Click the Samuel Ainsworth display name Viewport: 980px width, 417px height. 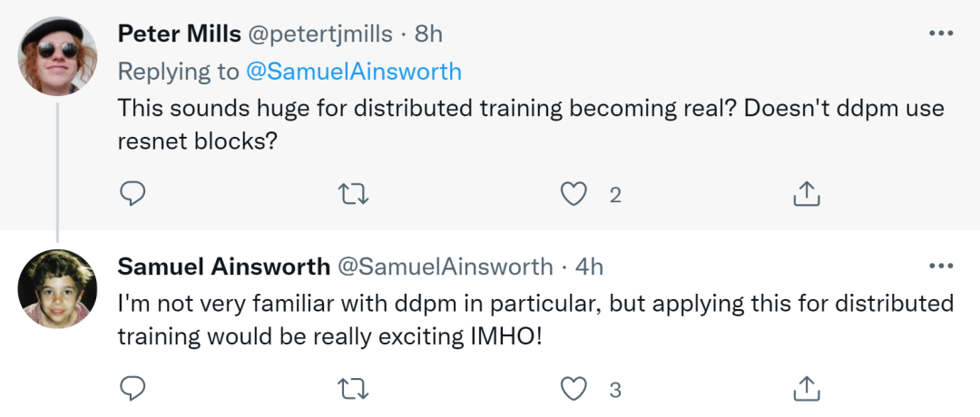click(223, 267)
